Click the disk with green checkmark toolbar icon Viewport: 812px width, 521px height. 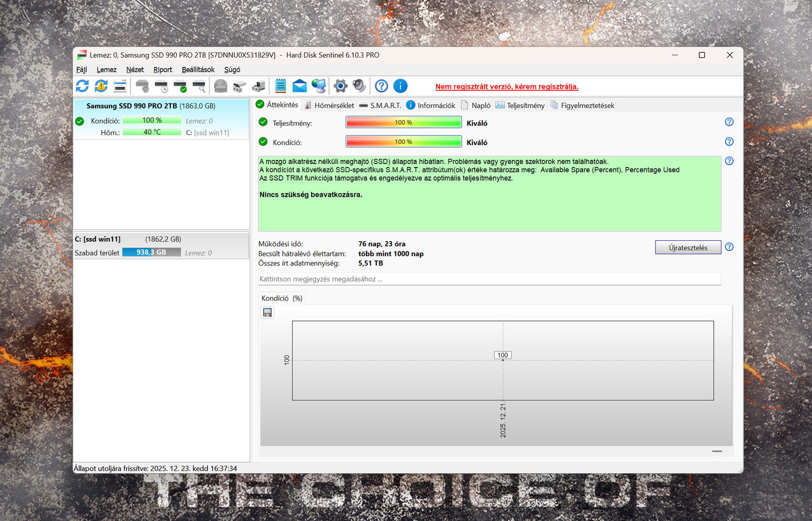click(180, 86)
